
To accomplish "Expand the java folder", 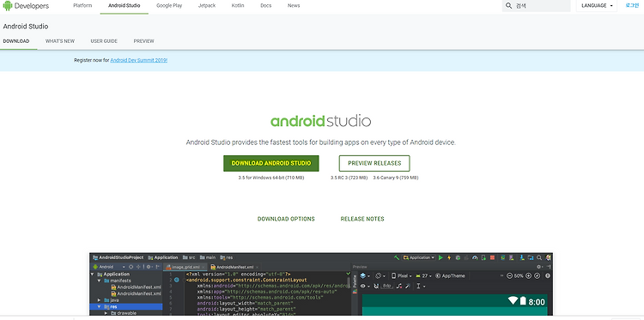I will pos(100,300).
